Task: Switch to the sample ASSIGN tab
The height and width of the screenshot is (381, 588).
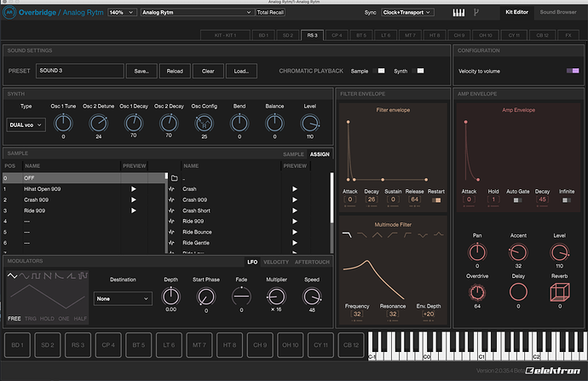Action: coord(320,154)
